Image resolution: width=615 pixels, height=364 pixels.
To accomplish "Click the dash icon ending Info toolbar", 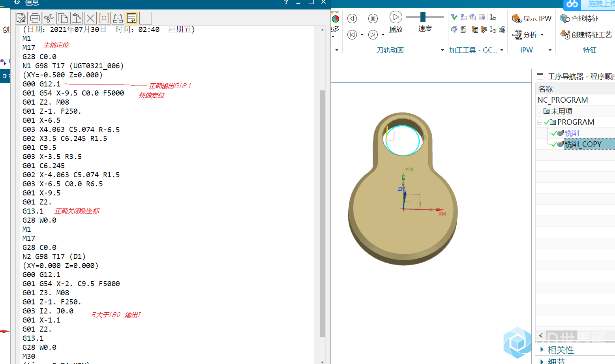I will (x=146, y=18).
